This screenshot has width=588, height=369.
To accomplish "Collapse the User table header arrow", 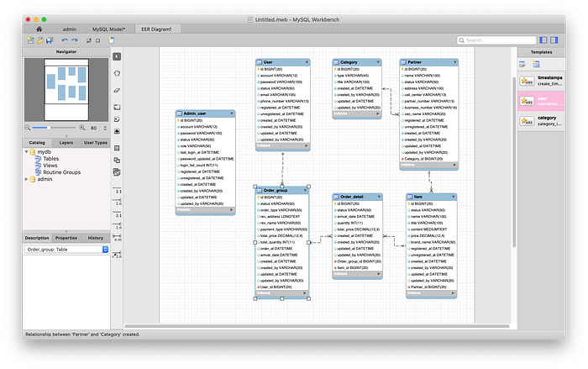I will pos(307,62).
